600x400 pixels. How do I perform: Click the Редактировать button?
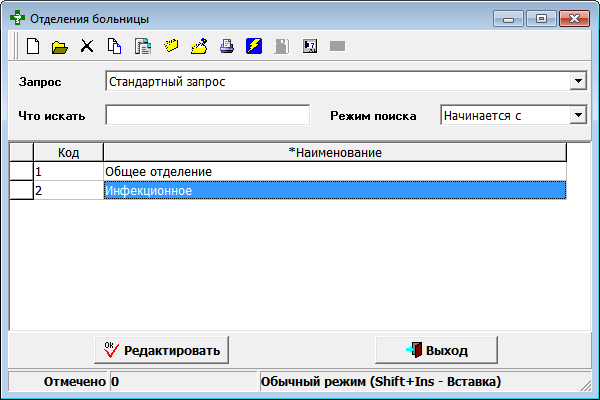[x=161, y=350]
